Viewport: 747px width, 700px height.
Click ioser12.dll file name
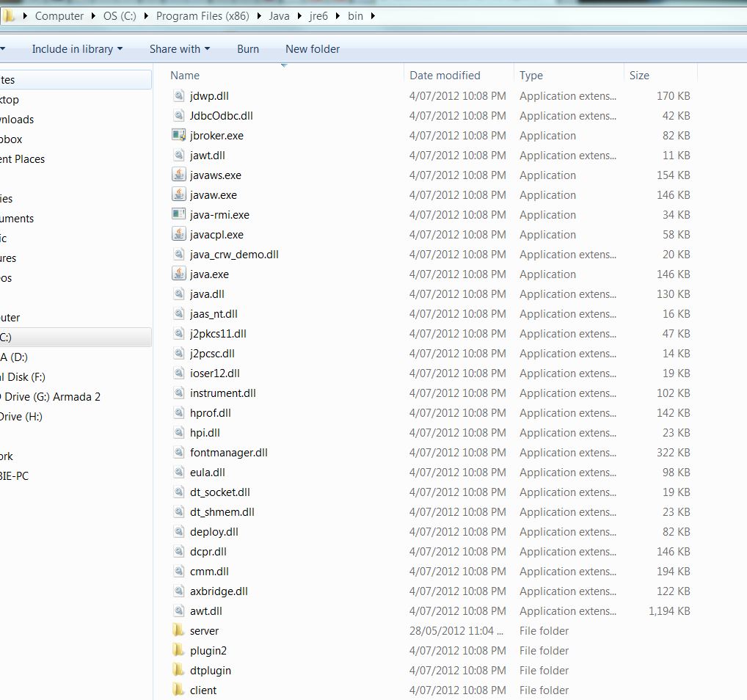click(x=214, y=373)
